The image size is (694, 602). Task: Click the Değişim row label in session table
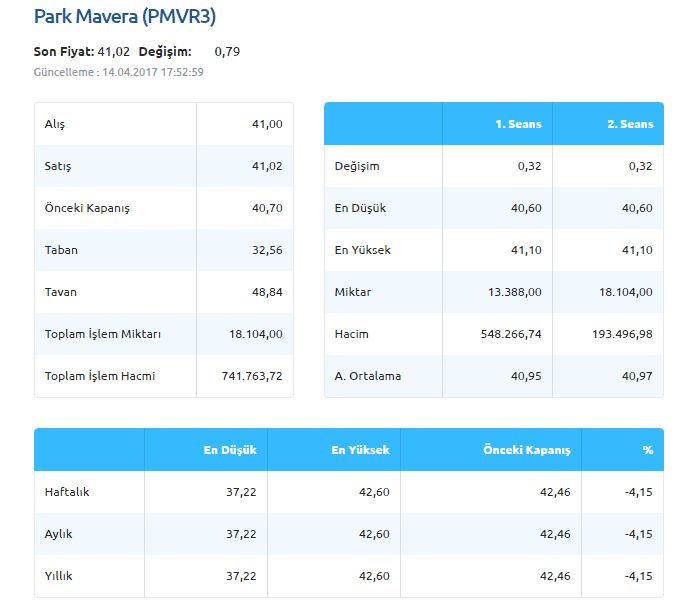[x=357, y=166]
